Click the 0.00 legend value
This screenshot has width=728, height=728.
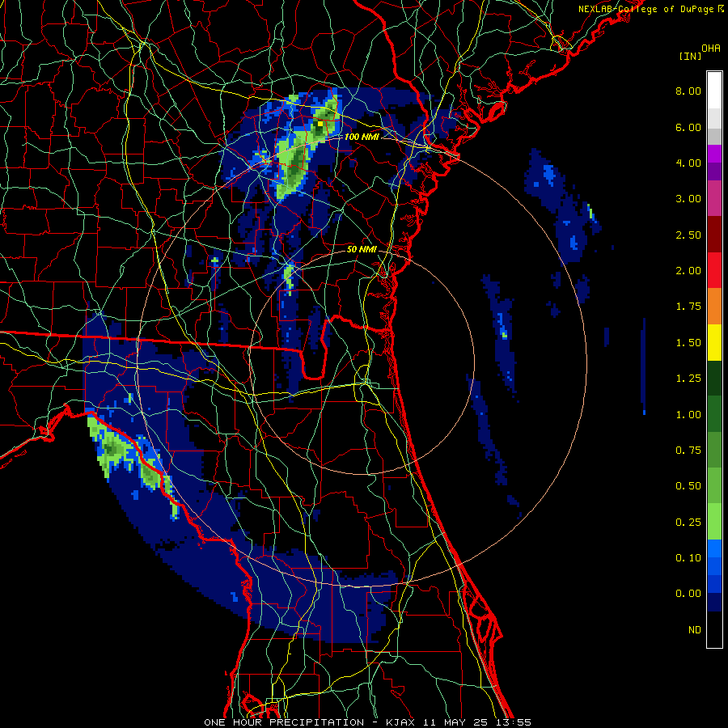[688, 594]
